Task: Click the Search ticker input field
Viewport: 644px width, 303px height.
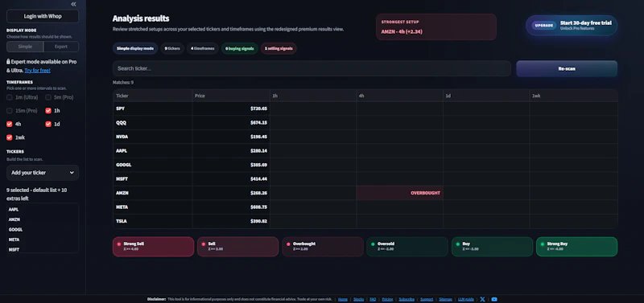Action: (312, 68)
